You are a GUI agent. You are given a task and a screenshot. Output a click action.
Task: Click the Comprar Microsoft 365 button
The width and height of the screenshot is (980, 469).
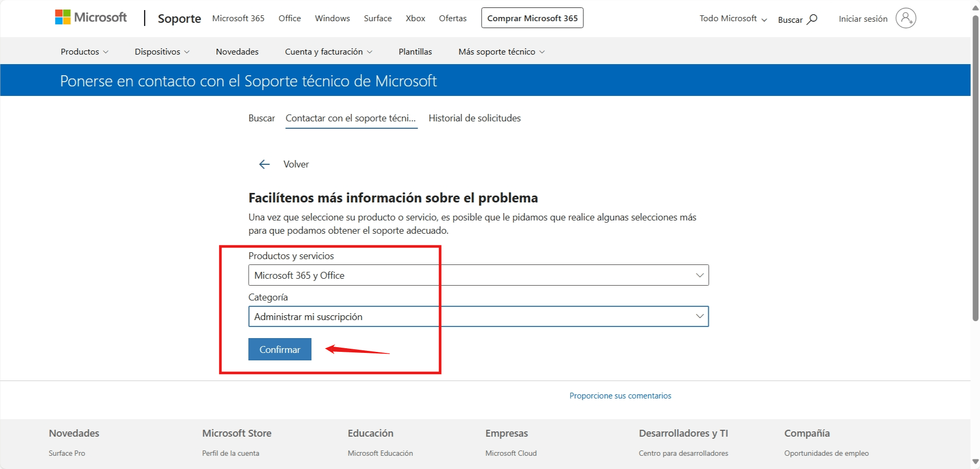(x=532, y=18)
